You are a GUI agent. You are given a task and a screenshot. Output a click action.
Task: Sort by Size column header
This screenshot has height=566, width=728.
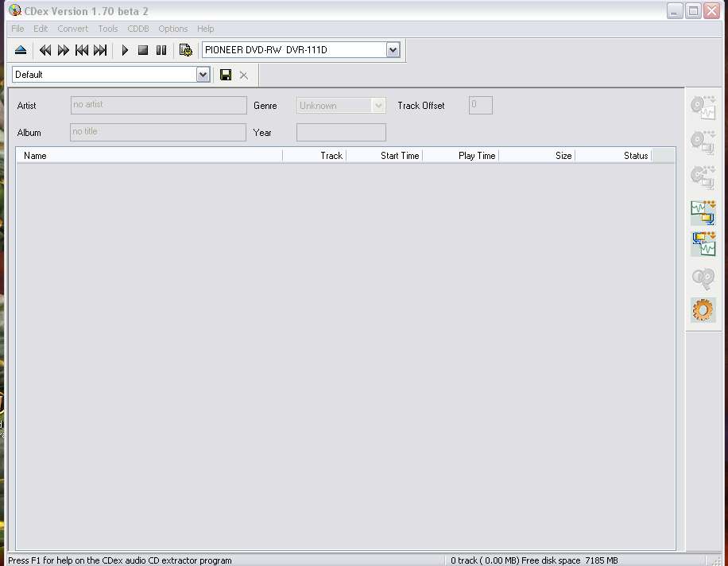(x=537, y=156)
